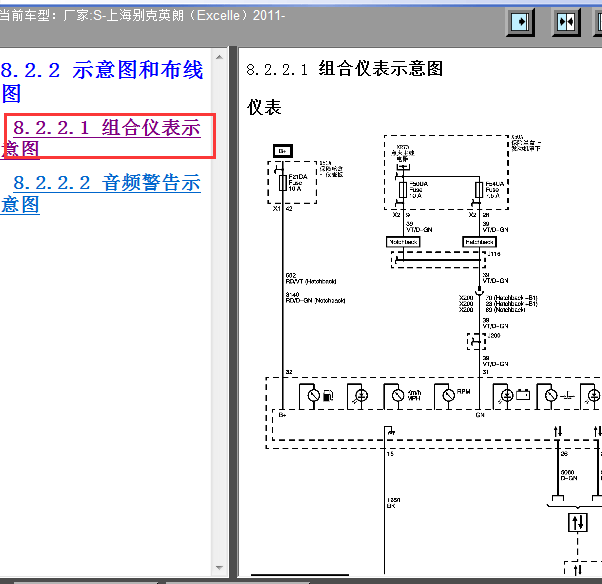Click the 当前车型 vehicle model text
This screenshot has height=584, width=602.
coord(142,15)
